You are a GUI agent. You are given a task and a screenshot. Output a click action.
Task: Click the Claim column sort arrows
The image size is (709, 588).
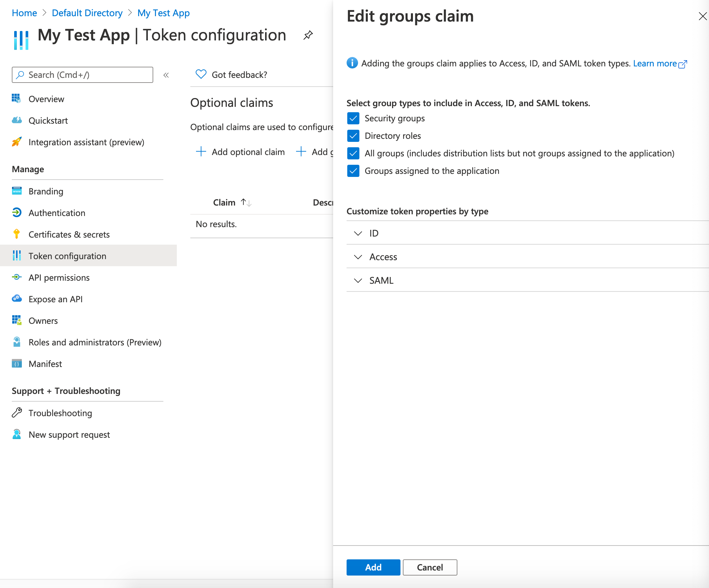246,202
